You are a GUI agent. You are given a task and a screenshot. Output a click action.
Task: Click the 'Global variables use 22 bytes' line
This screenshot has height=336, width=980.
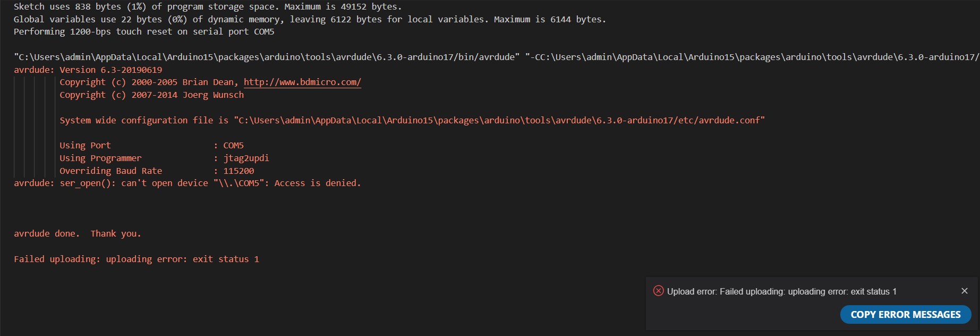[x=309, y=19]
